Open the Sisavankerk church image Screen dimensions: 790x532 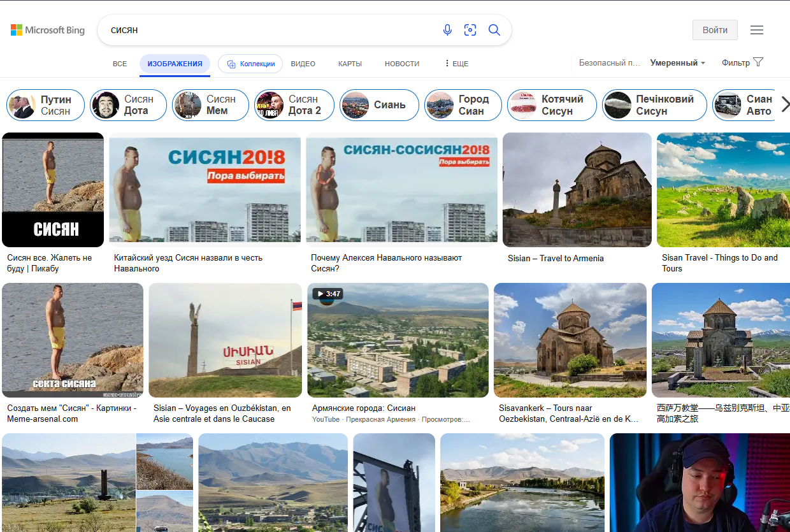pyautogui.click(x=570, y=340)
